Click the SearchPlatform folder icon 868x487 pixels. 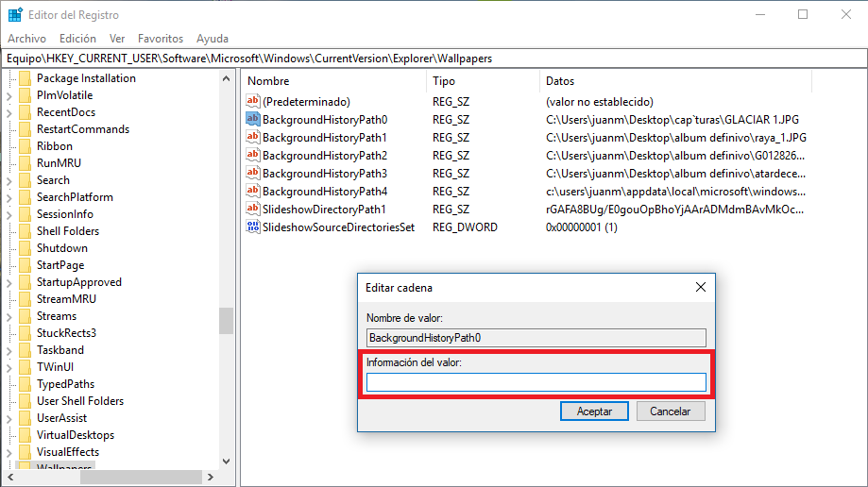coord(25,197)
